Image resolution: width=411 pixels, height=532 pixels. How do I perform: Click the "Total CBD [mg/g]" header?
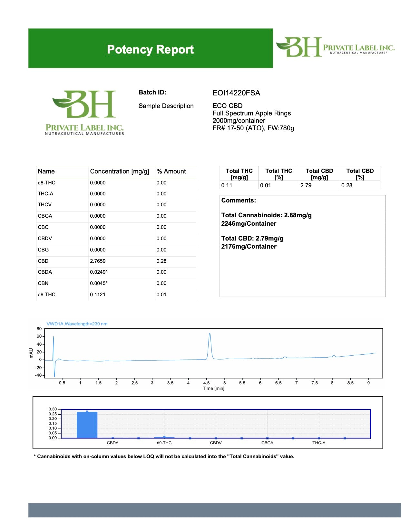click(x=319, y=174)
